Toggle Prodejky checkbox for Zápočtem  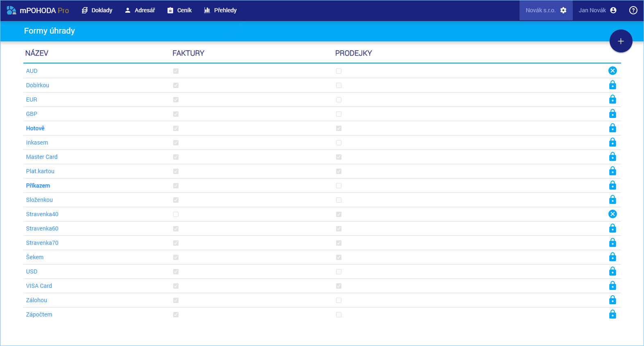point(339,314)
